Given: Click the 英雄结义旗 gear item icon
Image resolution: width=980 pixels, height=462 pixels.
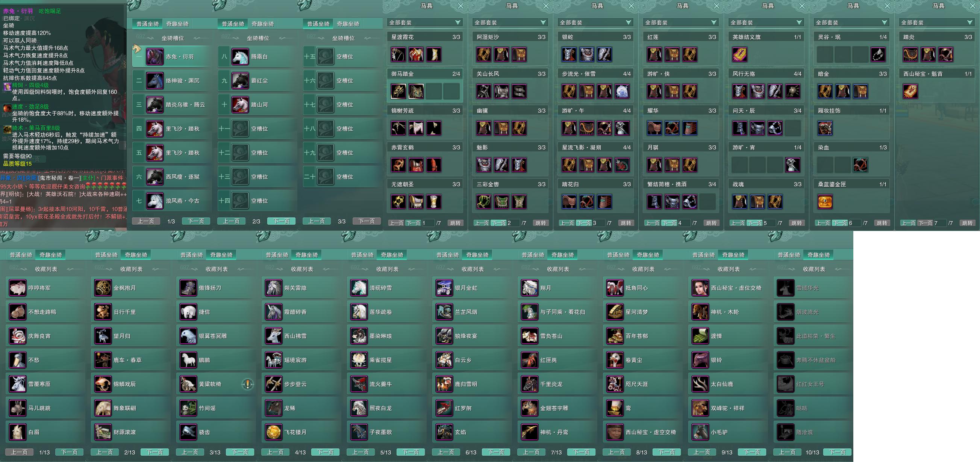Looking at the screenshot, I should pyautogui.click(x=739, y=55).
